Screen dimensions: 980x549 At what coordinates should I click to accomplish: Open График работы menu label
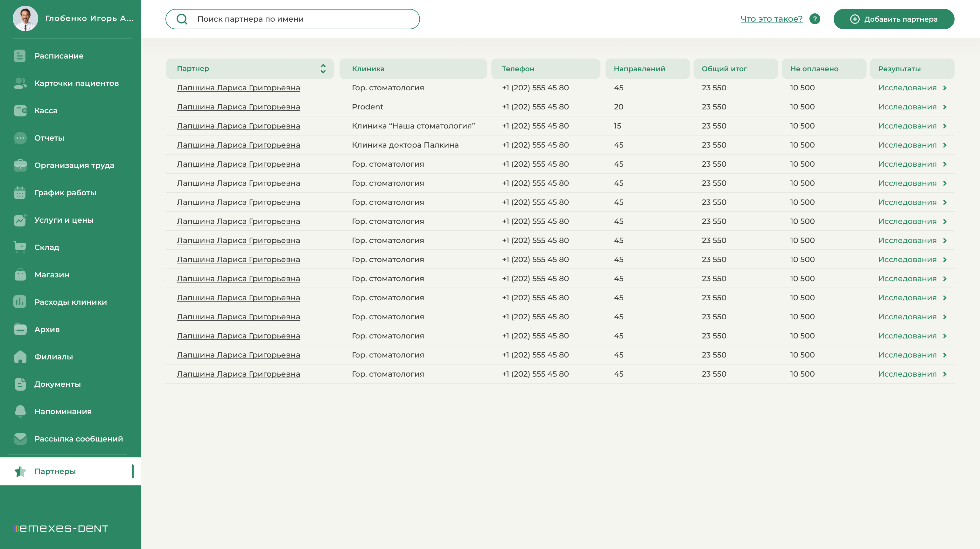[x=65, y=193]
